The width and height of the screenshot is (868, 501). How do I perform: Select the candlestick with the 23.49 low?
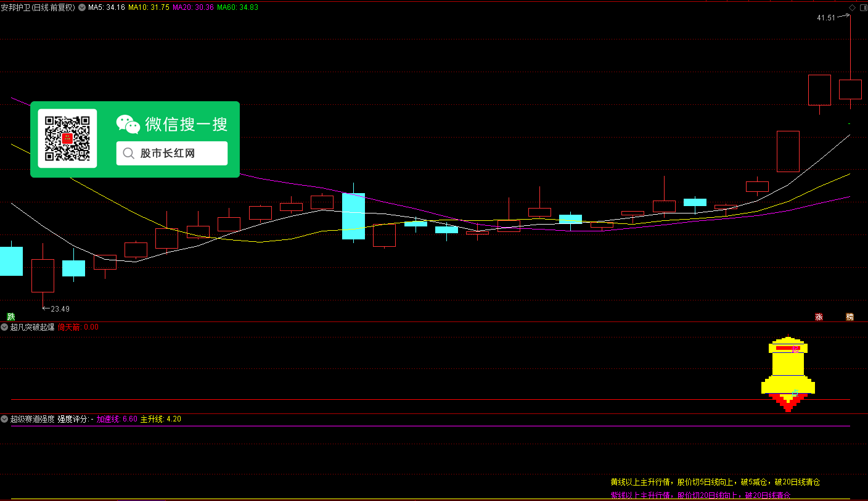(x=43, y=275)
